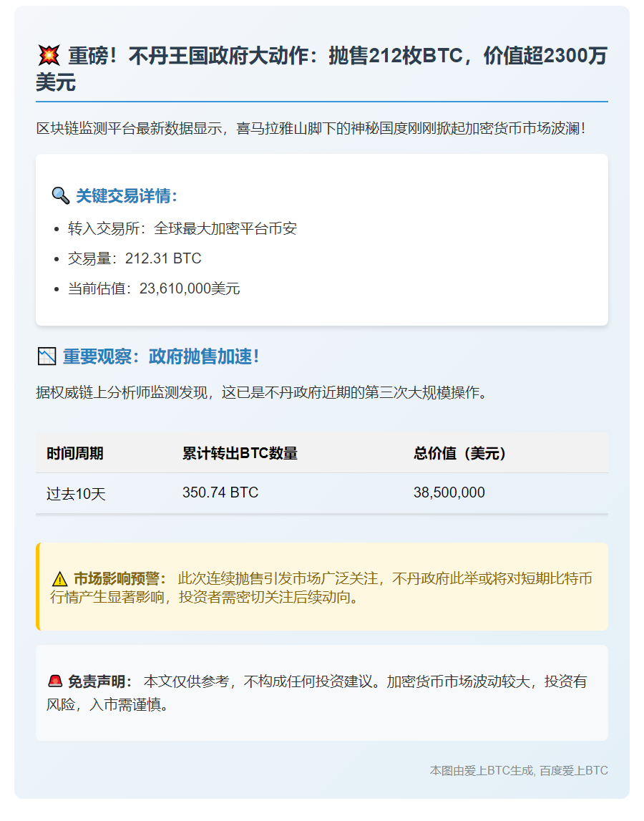
Task: Click the line 交易量：212.31 BTC
Action: pos(135,258)
